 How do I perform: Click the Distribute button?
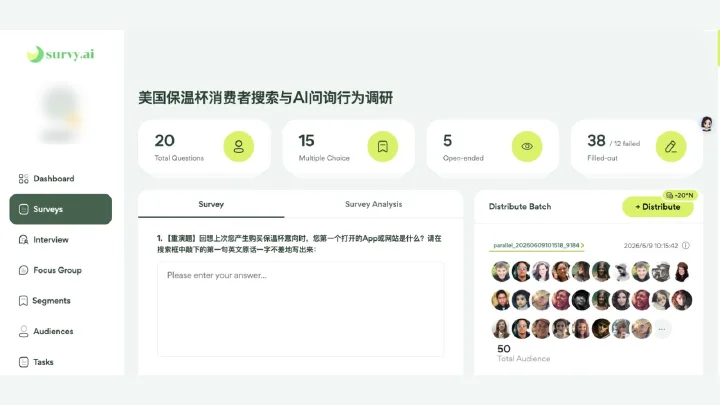click(658, 207)
